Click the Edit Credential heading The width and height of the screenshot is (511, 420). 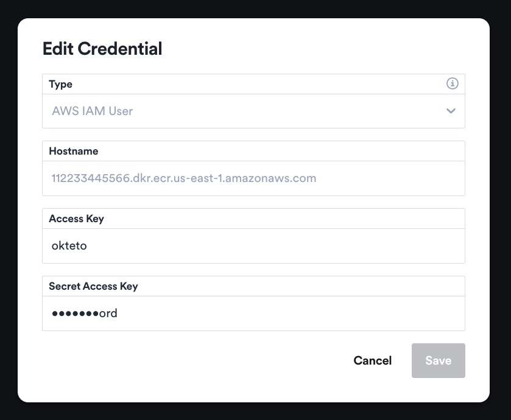[102, 49]
